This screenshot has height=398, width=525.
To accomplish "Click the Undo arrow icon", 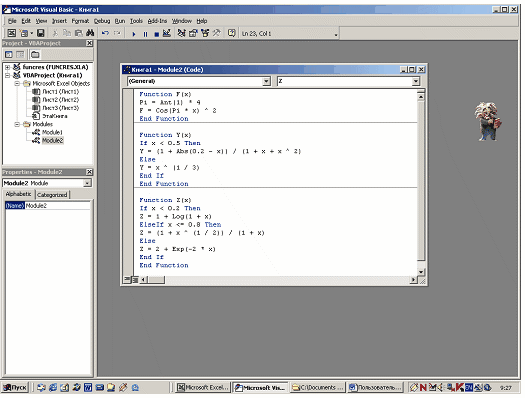I will [105, 33].
